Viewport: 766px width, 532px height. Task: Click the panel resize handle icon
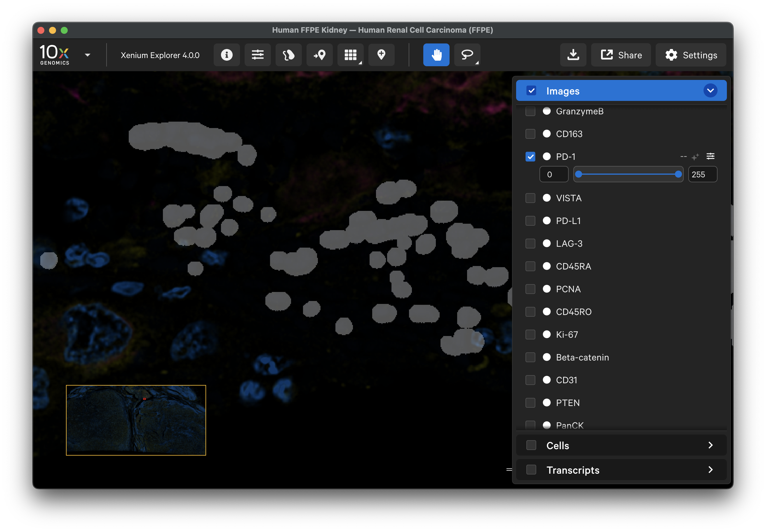(509, 470)
